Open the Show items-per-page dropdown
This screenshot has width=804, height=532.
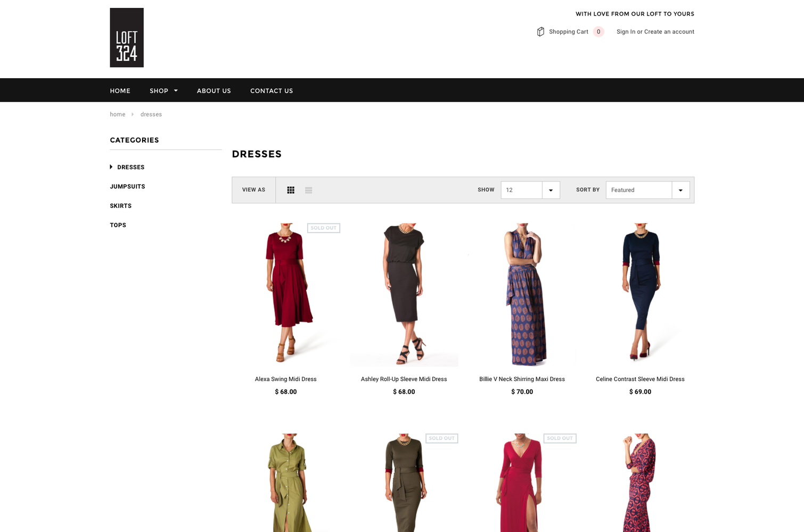click(530, 190)
